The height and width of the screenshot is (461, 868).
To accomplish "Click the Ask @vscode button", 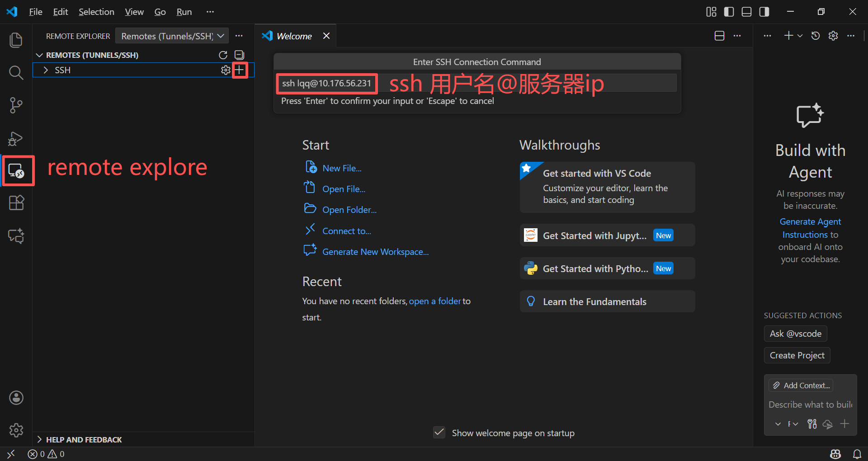I will (x=795, y=334).
